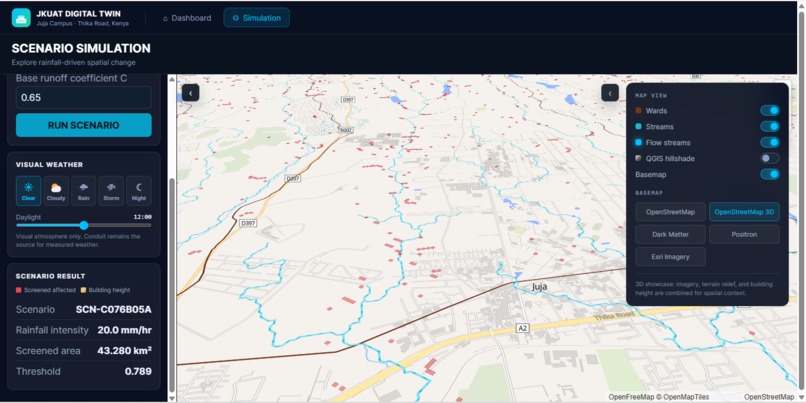Open the Dashboard tab
The width and height of the screenshot is (806, 403).
(187, 18)
